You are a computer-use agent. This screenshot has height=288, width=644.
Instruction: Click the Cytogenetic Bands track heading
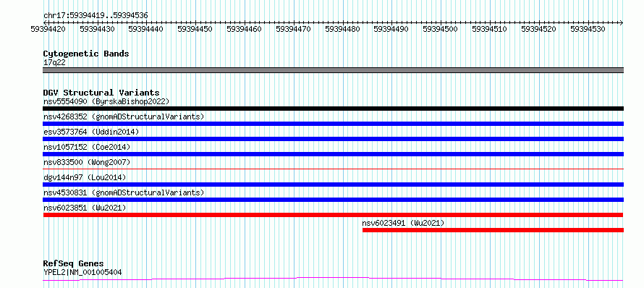click(86, 54)
